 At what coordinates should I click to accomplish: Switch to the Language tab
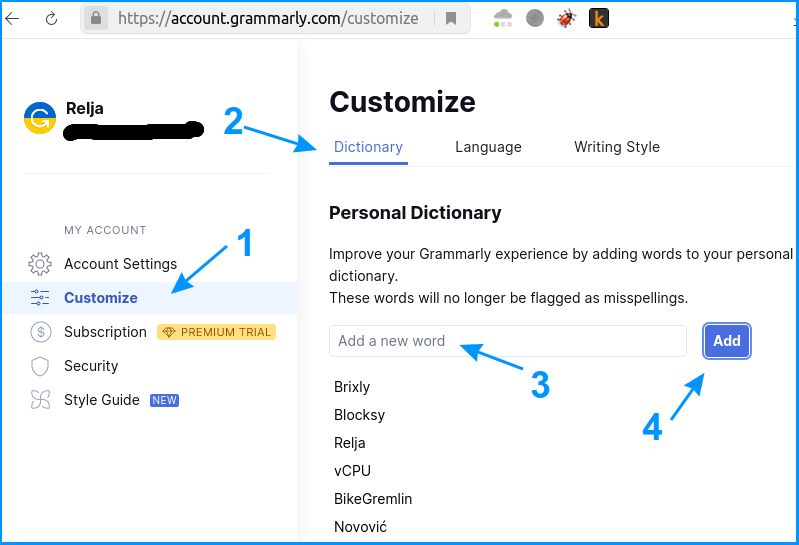[x=488, y=147]
